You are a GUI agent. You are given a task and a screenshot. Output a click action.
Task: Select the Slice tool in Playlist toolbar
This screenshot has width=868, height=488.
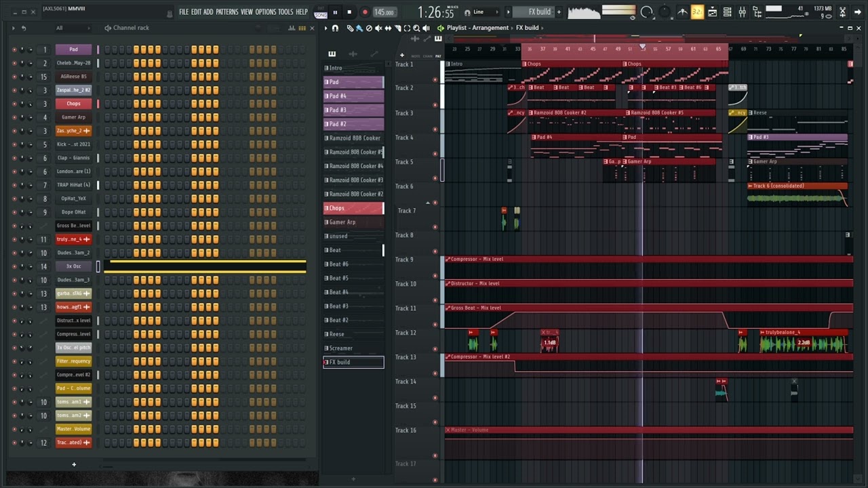tap(397, 28)
